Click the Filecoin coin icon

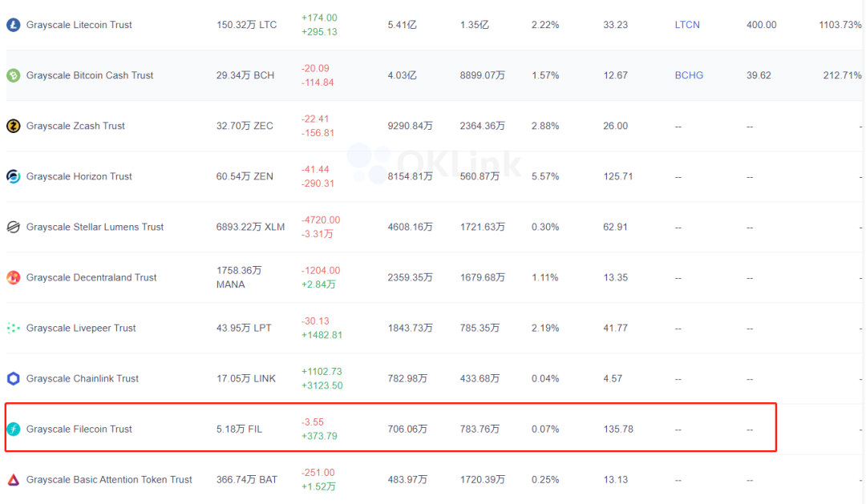click(14, 429)
